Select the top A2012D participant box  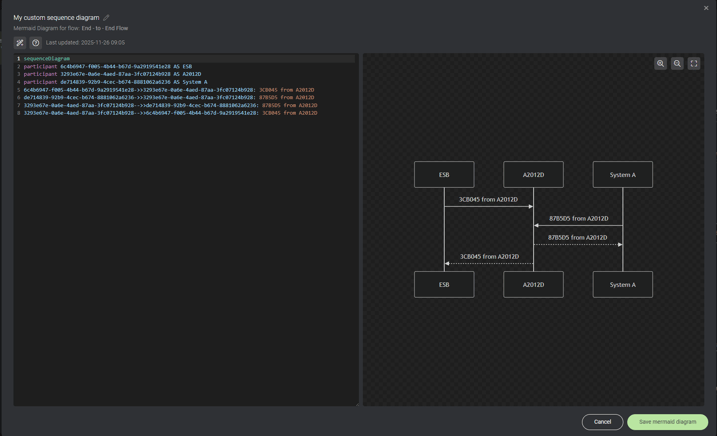(533, 175)
